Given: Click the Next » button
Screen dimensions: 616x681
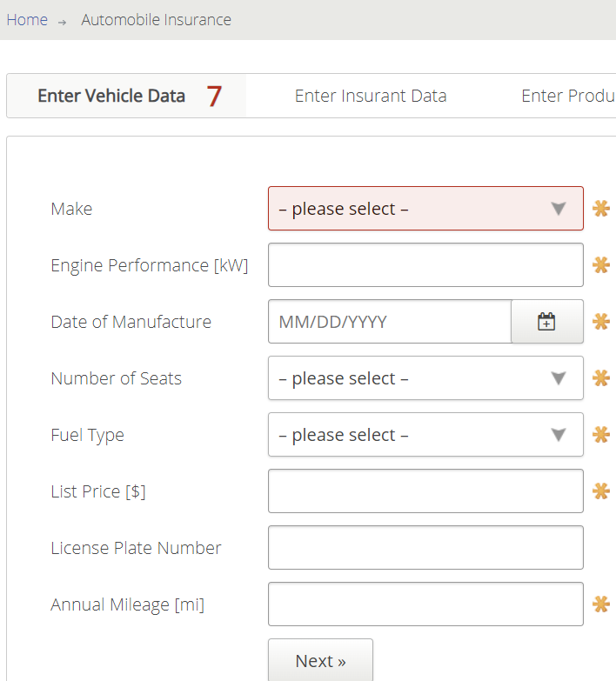Looking at the screenshot, I should [x=320, y=661].
